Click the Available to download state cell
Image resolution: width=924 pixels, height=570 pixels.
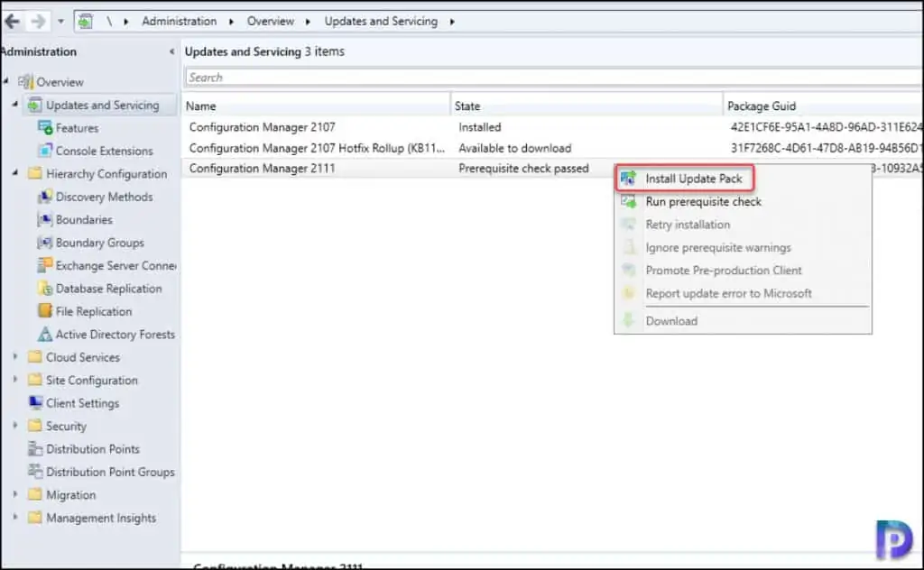(515, 149)
